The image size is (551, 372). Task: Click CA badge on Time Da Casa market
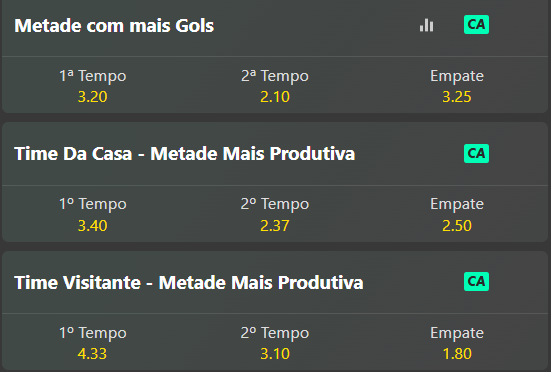pos(476,154)
